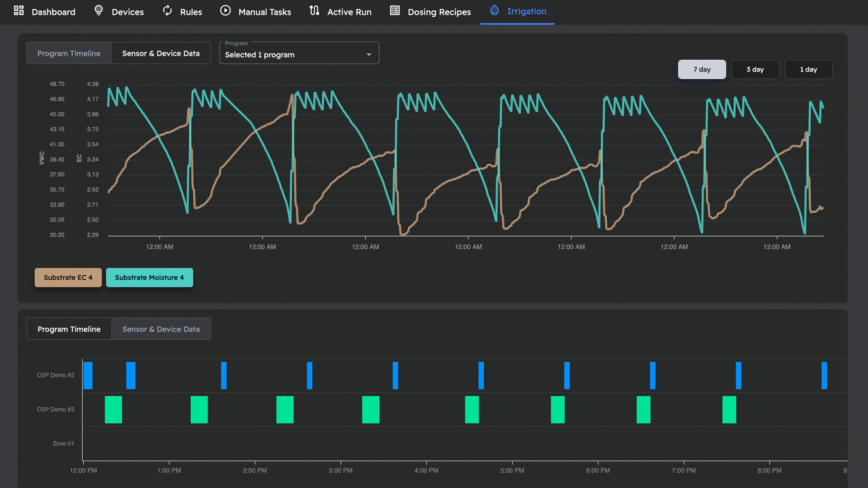Click the Selected 1 program combo box

(x=289, y=55)
